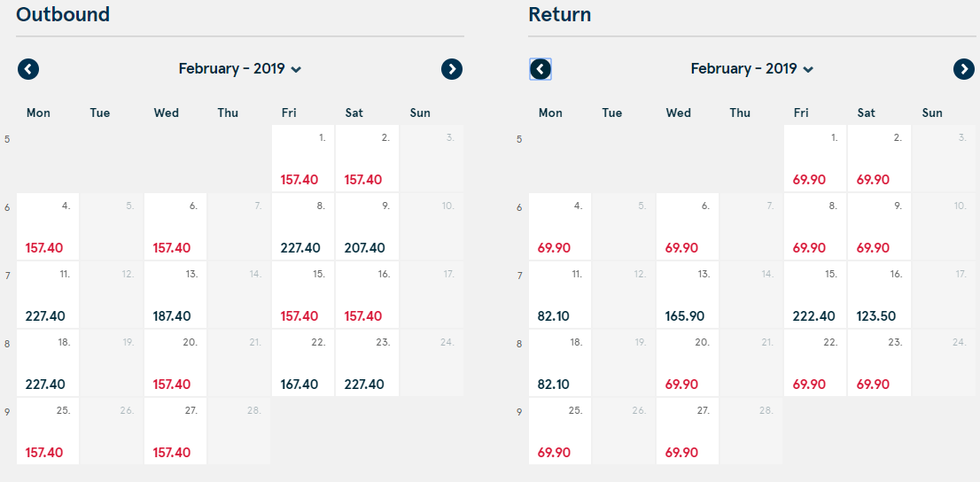Open the Outbound February - 2019 month dropdown
Viewport: 980px width, 482px height.
click(240, 69)
